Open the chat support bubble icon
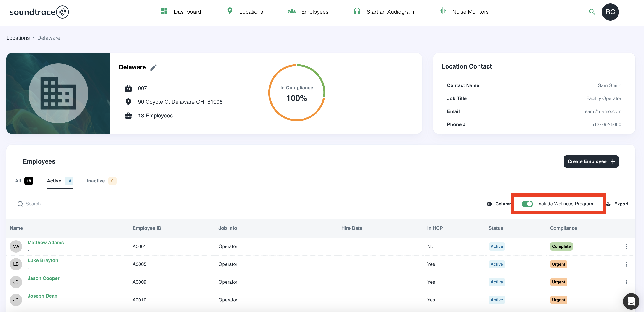Viewport: 644px width, 312px height. tap(631, 301)
